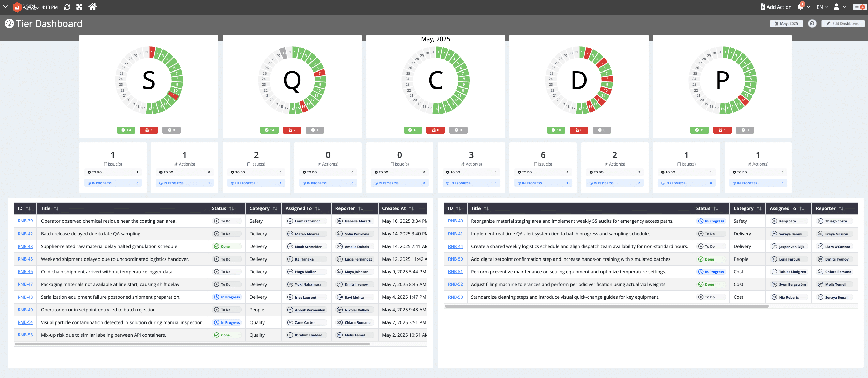The width and height of the screenshot is (868, 378).
Task: Click TO DO row in the 3 Action(s) card
Action: click(471, 172)
